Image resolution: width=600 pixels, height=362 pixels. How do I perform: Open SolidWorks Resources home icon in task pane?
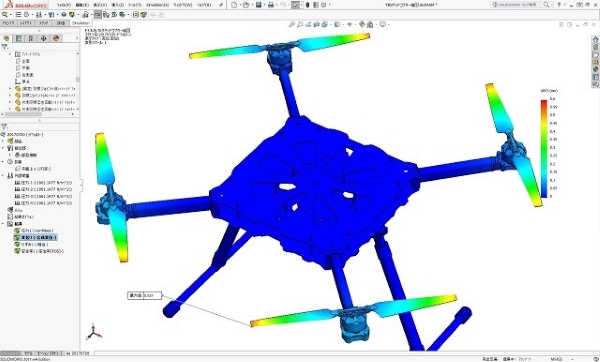coord(595,39)
